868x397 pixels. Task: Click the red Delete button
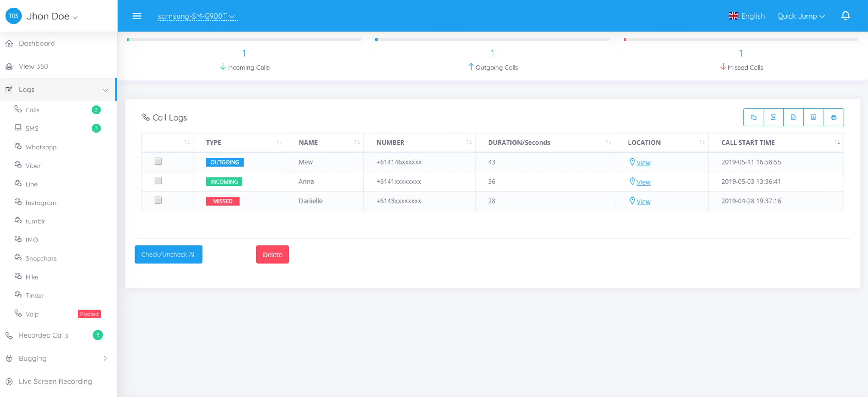coord(272,255)
